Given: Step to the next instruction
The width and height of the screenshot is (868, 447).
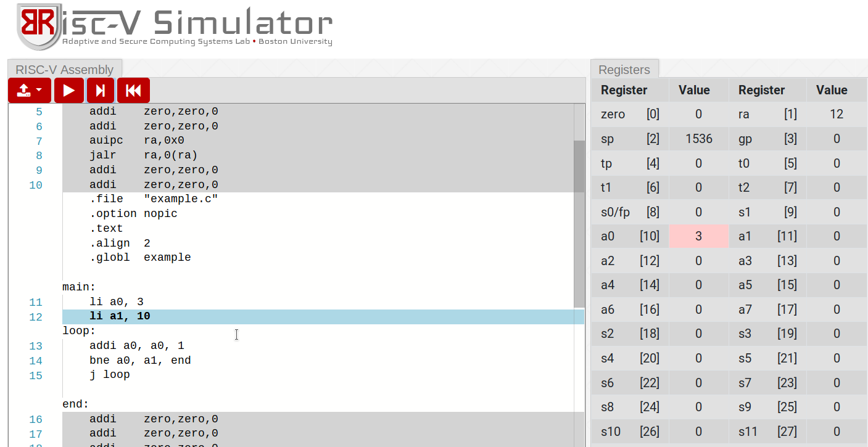Looking at the screenshot, I should 100,91.
